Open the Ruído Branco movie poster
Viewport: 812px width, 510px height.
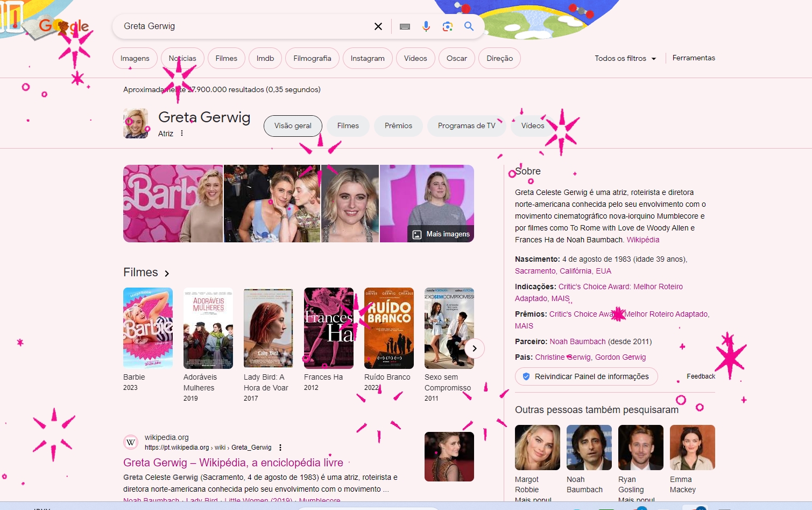[x=389, y=328]
